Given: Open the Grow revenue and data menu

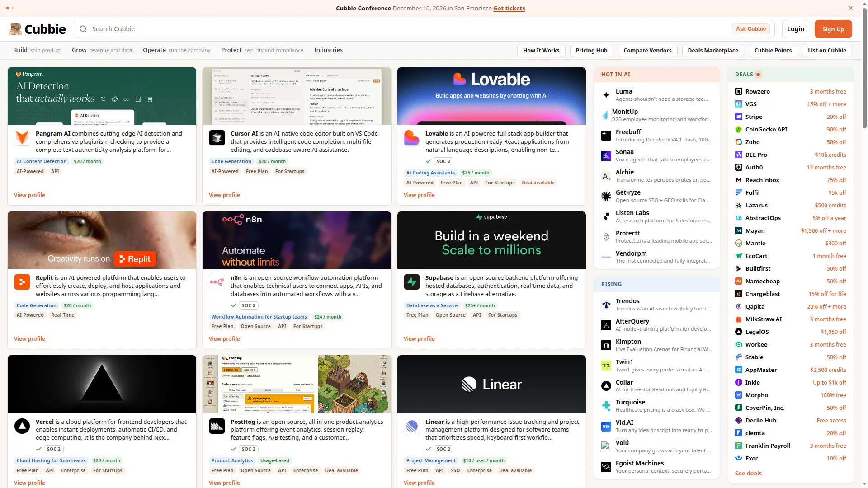Looking at the screenshot, I should (102, 50).
